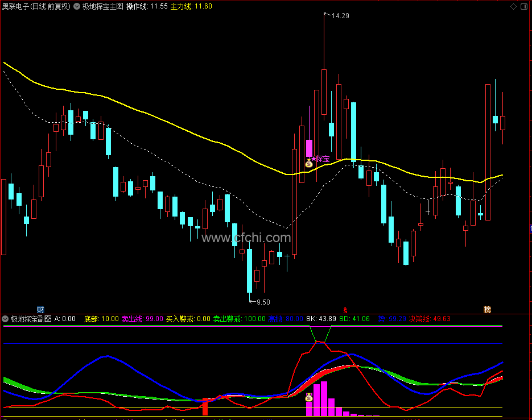This screenshot has height=420, width=532.
Task: Click the 操作线: 11.55 value label
Action: 147,6
